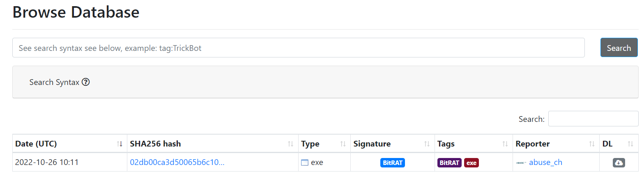Sort by SHA256 hash column arrows
644x174 pixels.
coord(290,144)
